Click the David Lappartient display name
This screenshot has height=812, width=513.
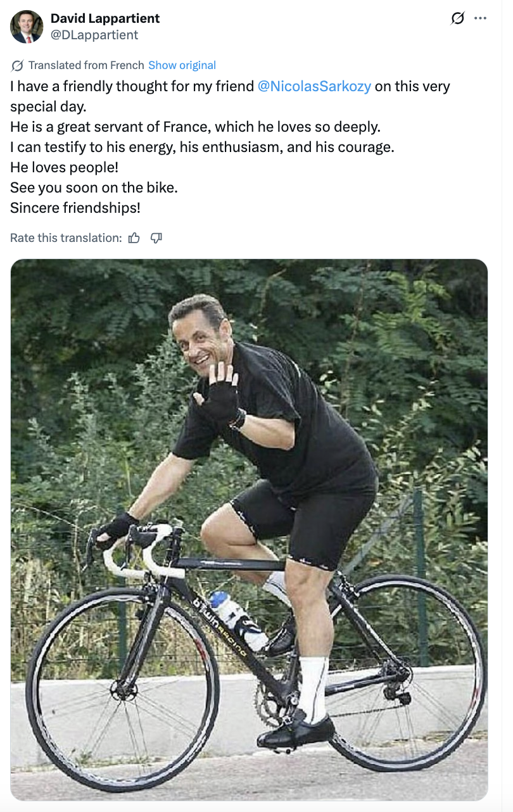tap(105, 18)
